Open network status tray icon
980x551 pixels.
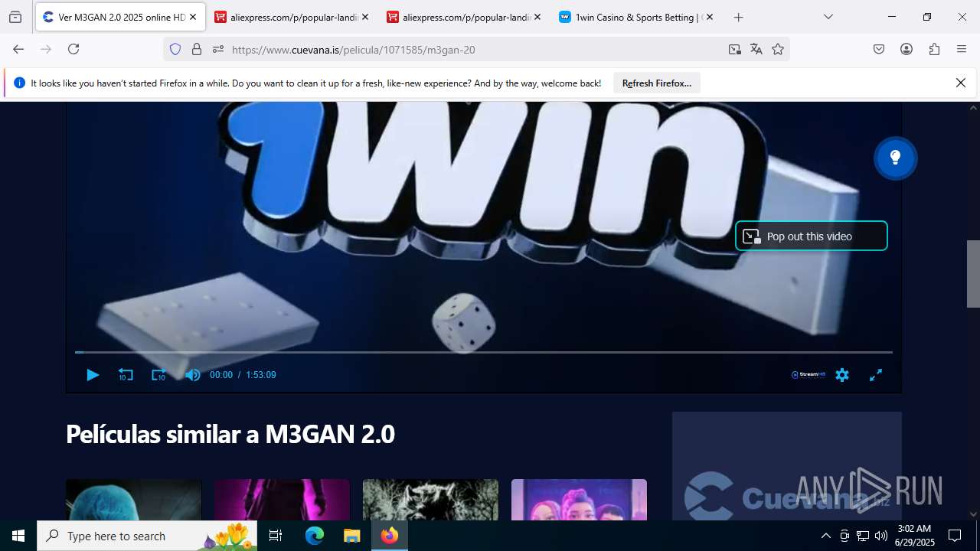(863, 536)
